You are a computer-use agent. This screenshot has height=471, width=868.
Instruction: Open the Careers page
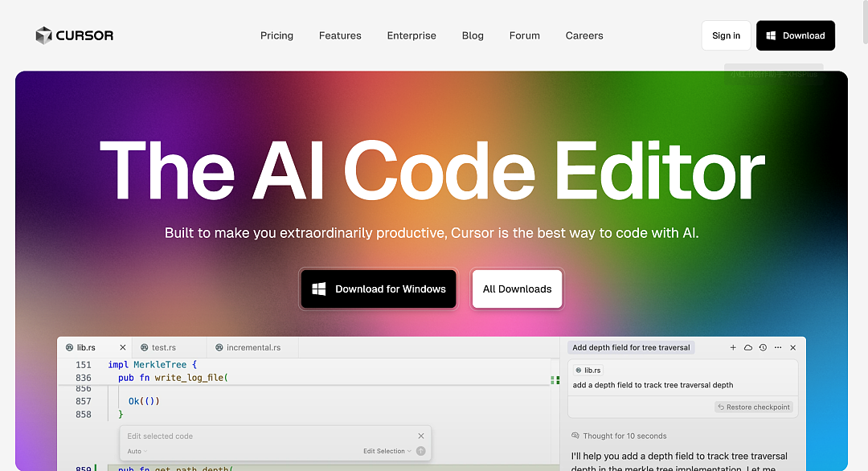pos(584,35)
